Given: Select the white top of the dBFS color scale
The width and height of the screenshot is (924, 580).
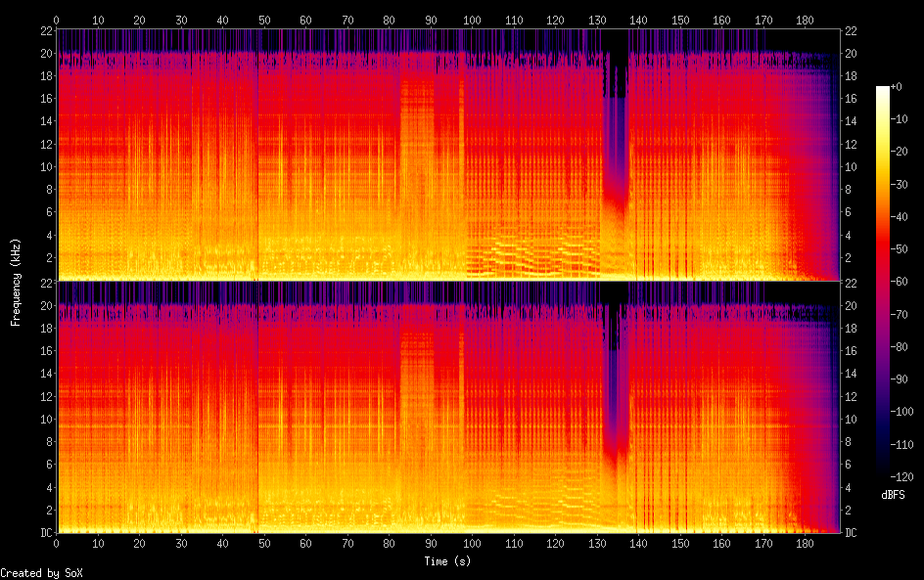Looking at the screenshot, I should 883,90.
